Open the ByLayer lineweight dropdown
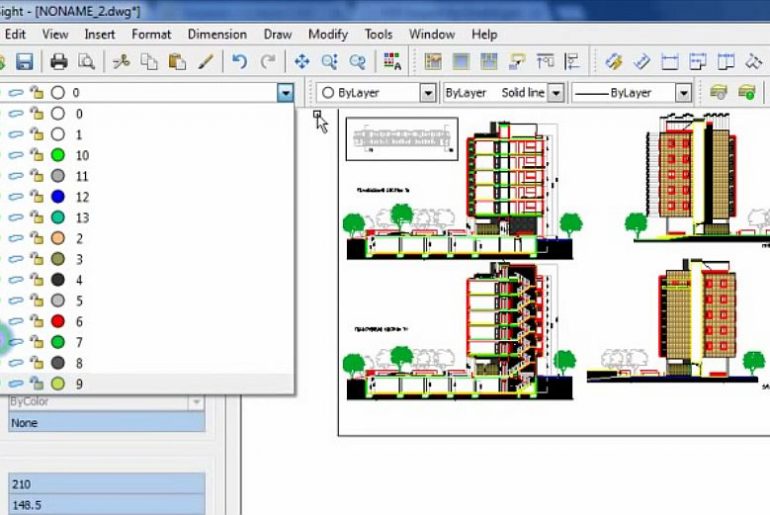This screenshot has height=515, width=770. point(683,93)
